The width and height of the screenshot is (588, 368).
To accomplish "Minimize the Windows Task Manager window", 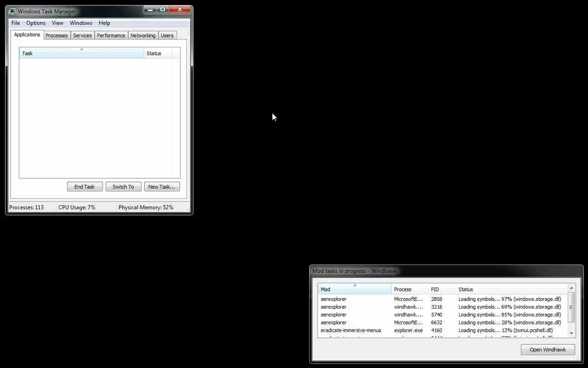I will [x=150, y=9].
